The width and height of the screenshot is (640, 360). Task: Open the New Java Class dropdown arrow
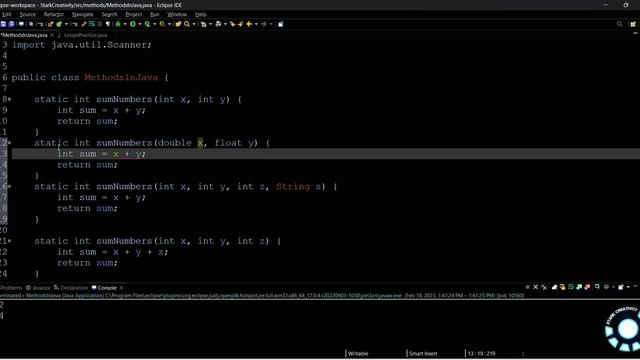(66, 24)
